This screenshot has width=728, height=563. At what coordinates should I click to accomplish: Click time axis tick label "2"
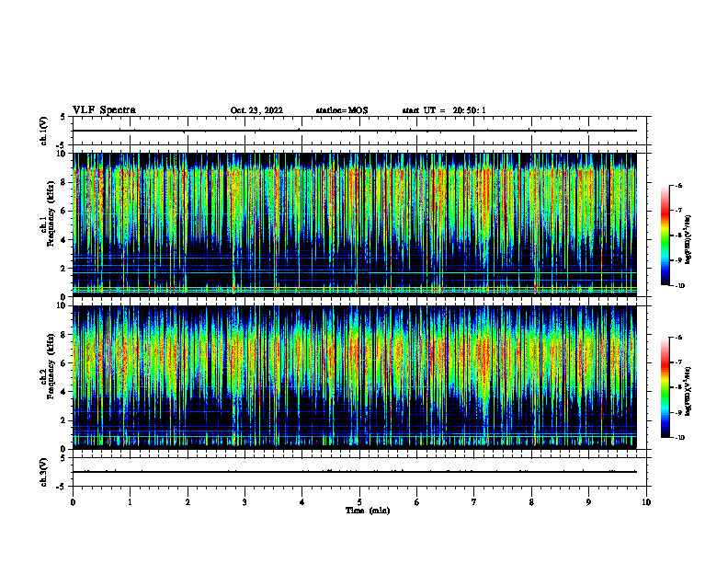tap(188, 502)
